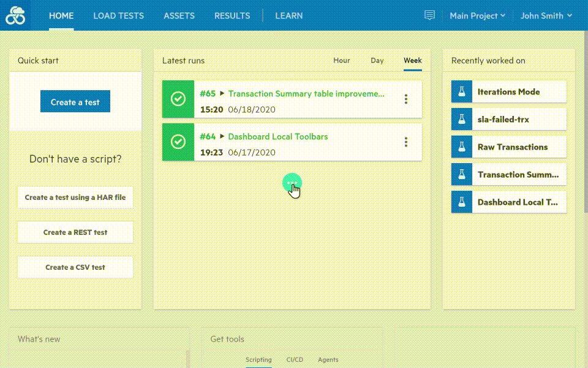Screen dimensions: 588x368
Task: Keep Latest runs filtered by Week
Action: pyautogui.click(x=412, y=60)
